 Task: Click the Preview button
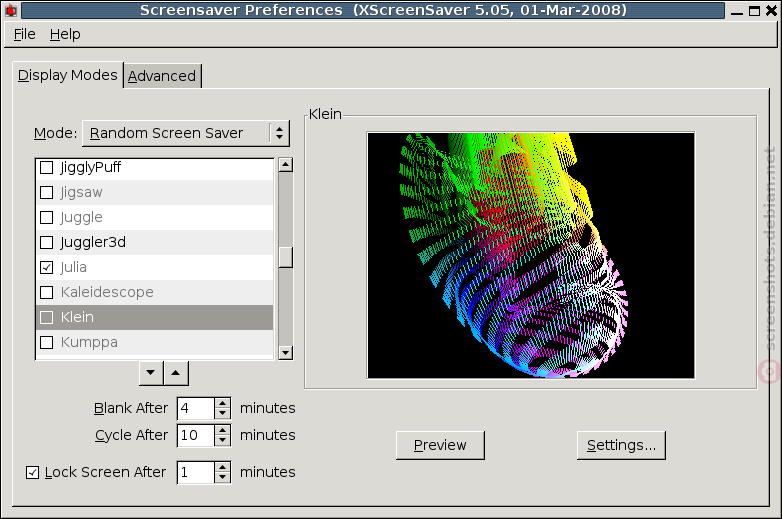(440, 445)
